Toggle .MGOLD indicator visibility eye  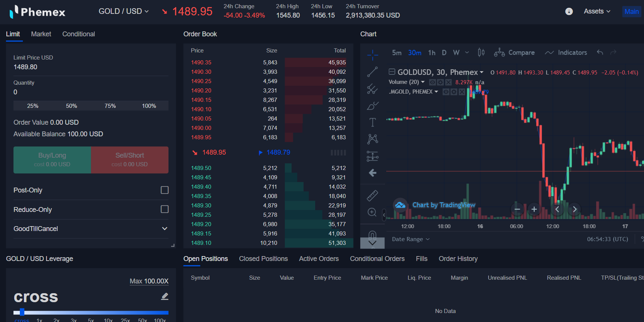coord(446,92)
